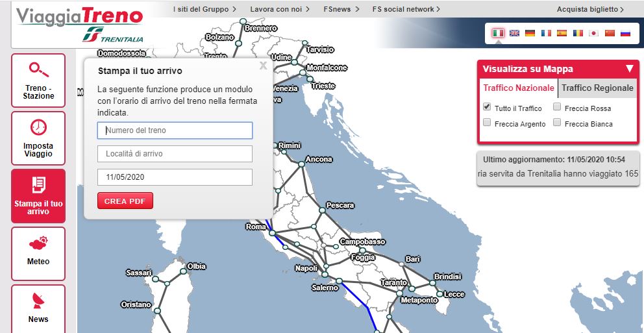Viewport: 644px width, 333px height.
Task: Click the scrolling Trenitalia news ticker text
Action: (x=558, y=174)
